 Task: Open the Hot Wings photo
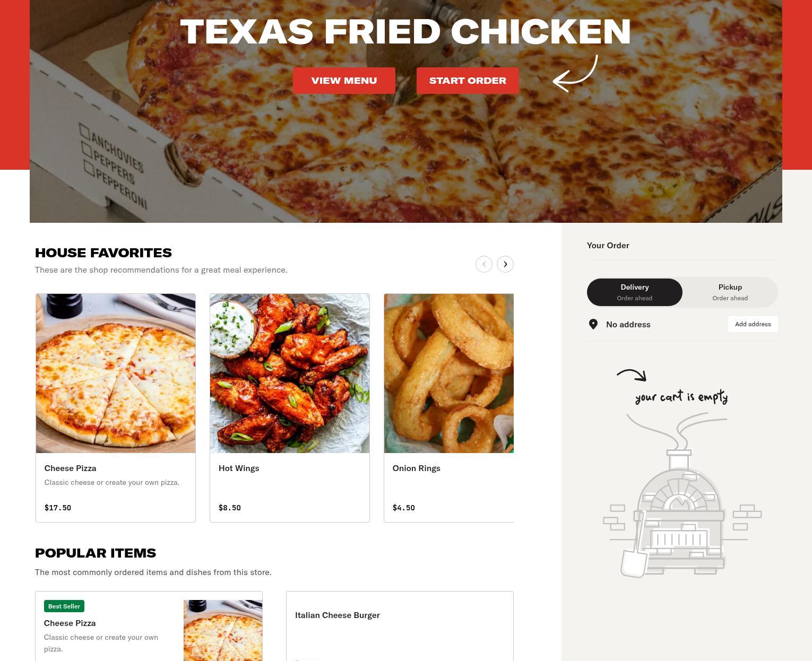(290, 373)
